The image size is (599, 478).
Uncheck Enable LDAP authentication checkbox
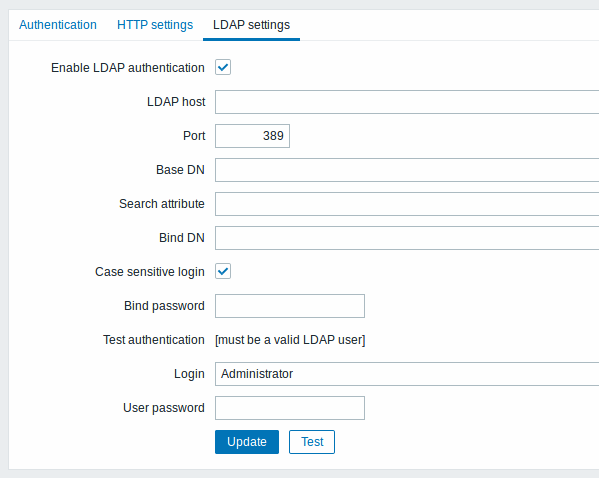pos(223,67)
